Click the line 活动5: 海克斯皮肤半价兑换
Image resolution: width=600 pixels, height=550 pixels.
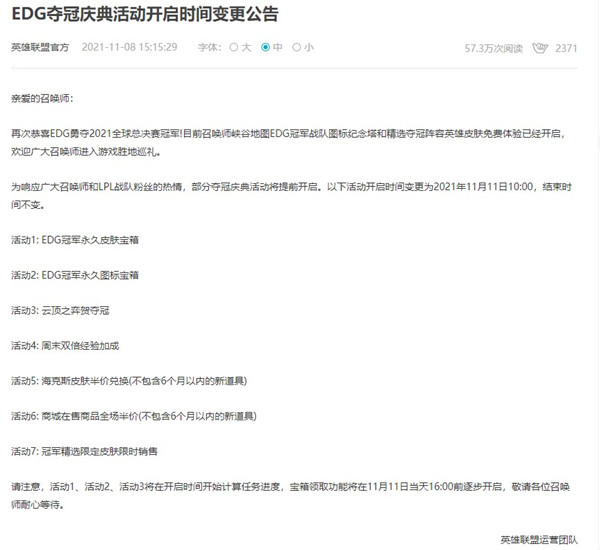[x=129, y=381]
